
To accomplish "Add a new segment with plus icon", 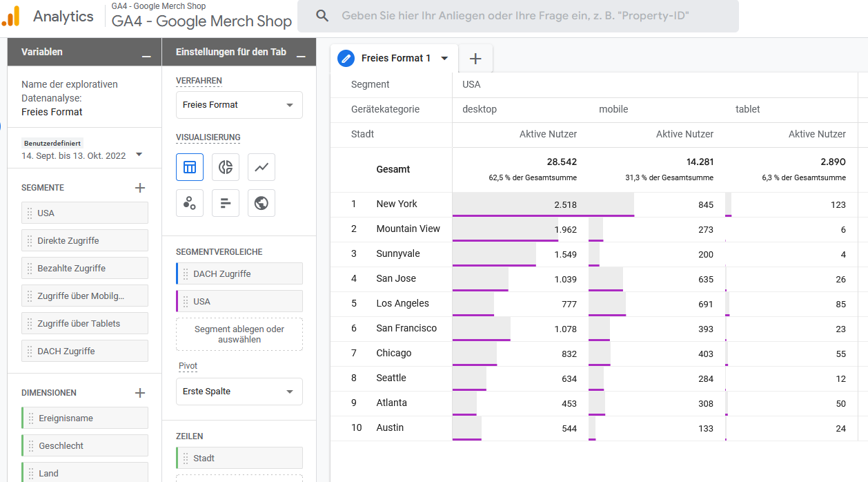I will tap(140, 188).
